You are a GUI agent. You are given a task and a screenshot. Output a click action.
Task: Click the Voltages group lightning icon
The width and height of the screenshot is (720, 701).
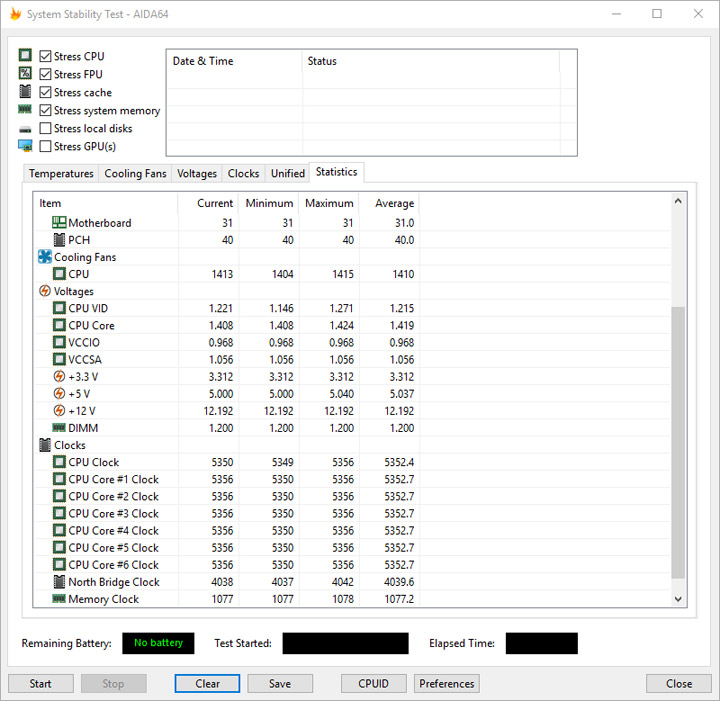coord(45,291)
